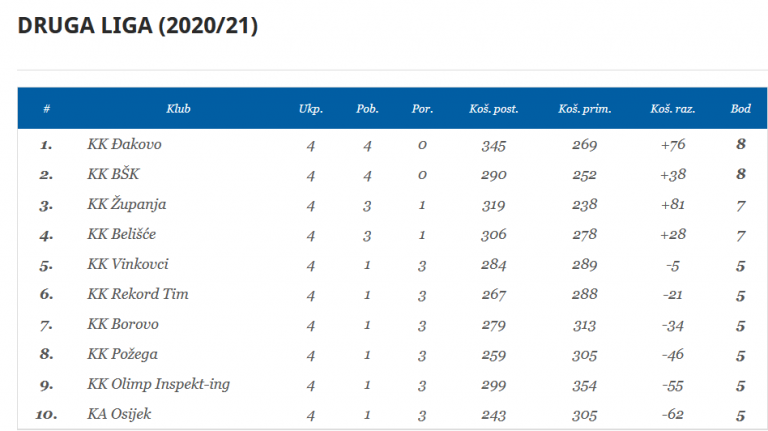This screenshot has width=768, height=431.
Task: Click the Koš. prim. column header
Action: pyautogui.click(x=584, y=109)
